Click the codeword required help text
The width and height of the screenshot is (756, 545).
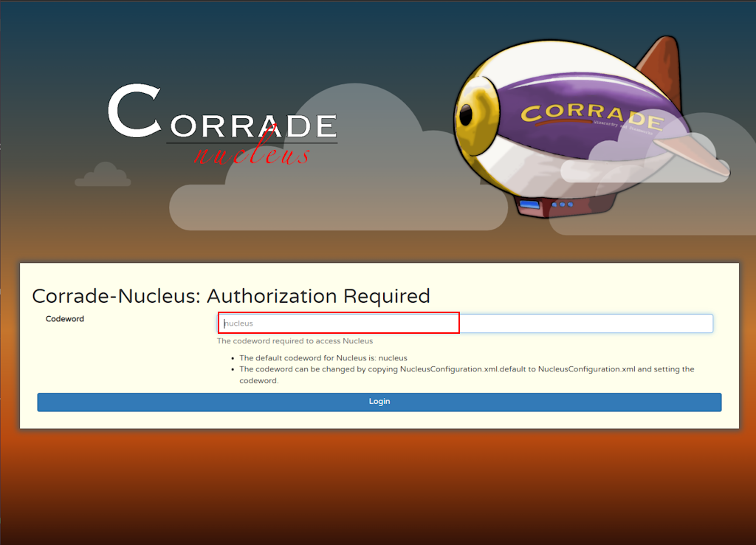295,341
